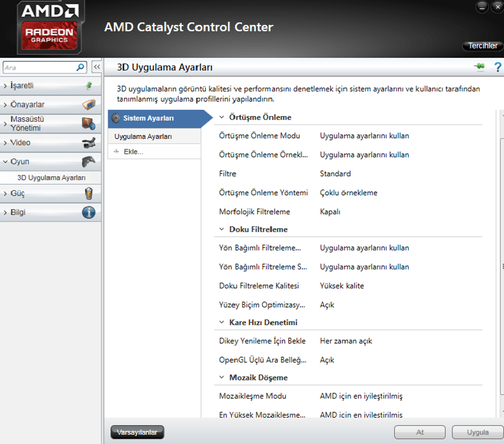
Task: Apply changes with the Uygula button
Action: pyautogui.click(x=477, y=432)
